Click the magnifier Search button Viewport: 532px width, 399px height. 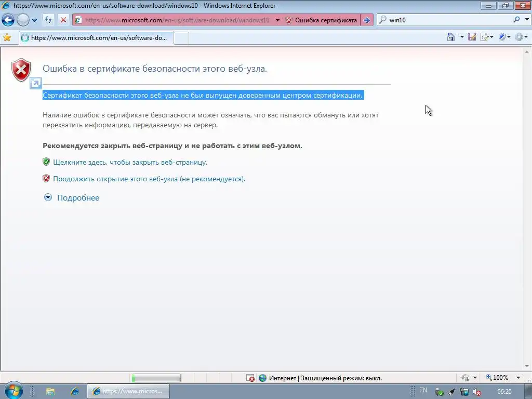tap(517, 20)
